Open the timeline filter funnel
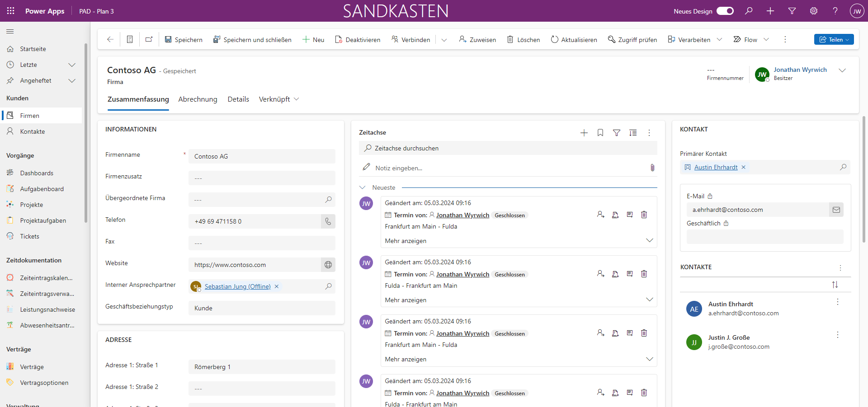This screenshot has height=407, width=868. (617, 133)
